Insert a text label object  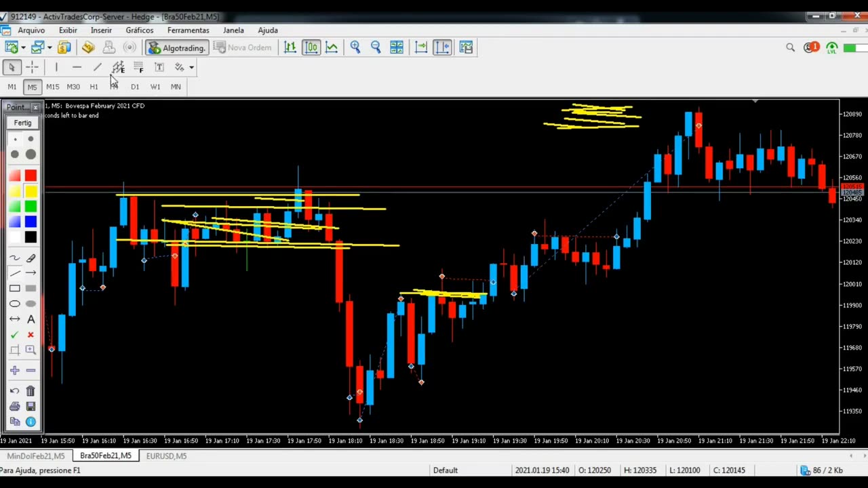(x=159, y=67)
